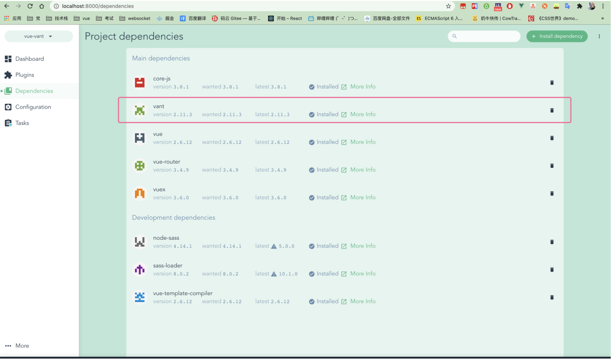Click the Installed status for vuex
611x364 pixels.
tap(324, 198)
